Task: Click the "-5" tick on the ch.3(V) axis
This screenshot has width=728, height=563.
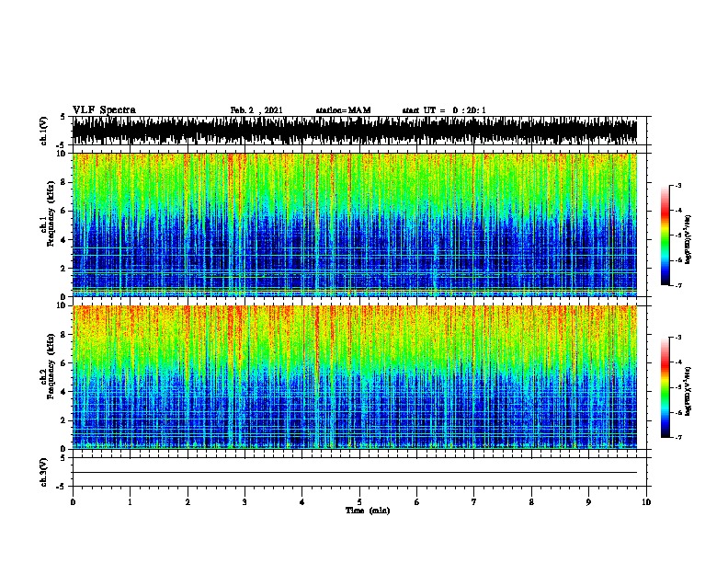Action: [62, 487]
